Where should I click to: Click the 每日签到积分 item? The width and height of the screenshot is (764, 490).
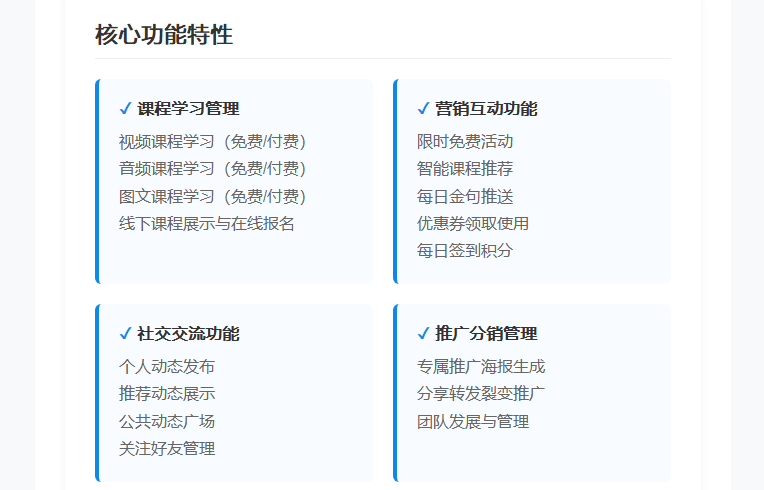465,251
